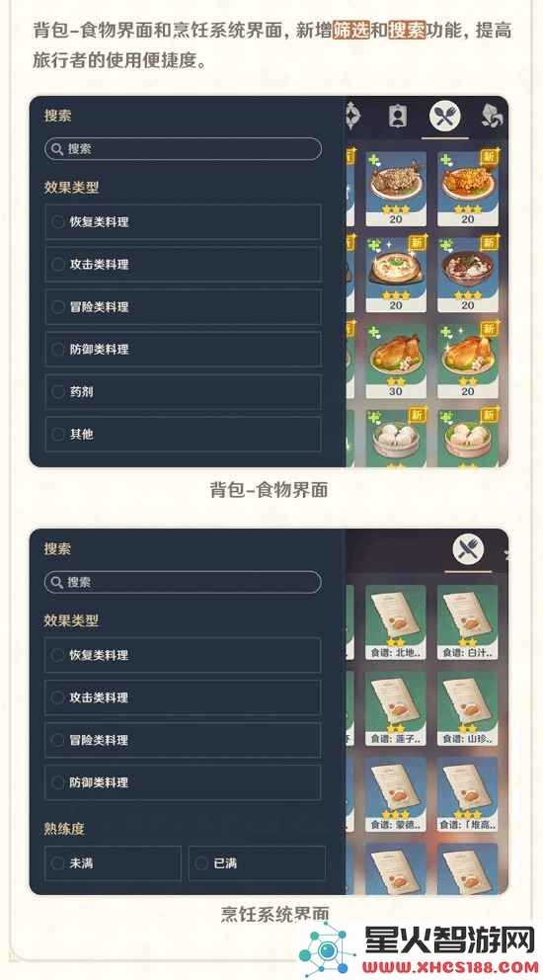The width and height of the screenshot is (543, 980).
Task: Select 药剂 filter option
Action: click(x=183, y=392)
